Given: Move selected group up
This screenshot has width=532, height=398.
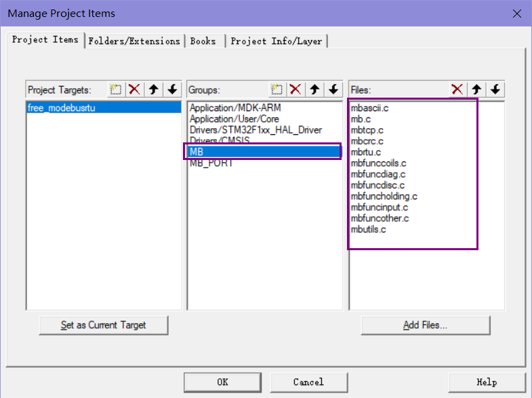Looking at the screenshot, I should tap(314, 89).
